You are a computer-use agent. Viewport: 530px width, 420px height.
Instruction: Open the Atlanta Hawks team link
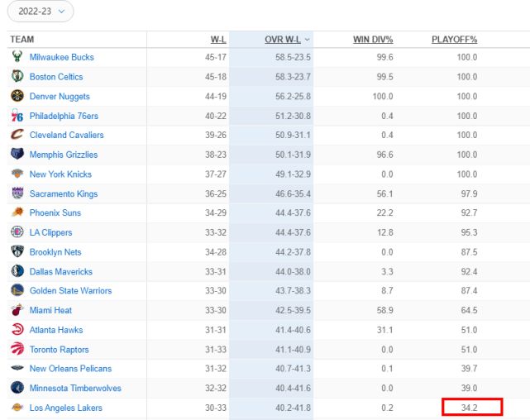[56, 330]
